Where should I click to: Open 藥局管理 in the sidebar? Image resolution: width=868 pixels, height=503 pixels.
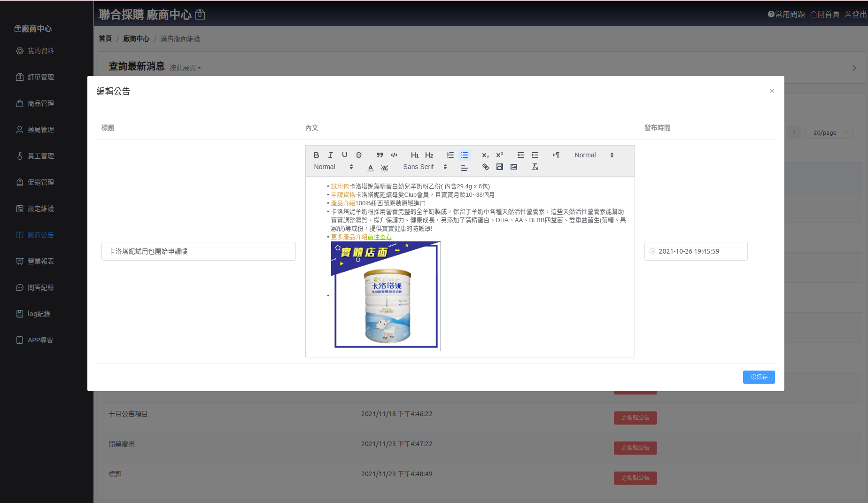click(x=41, y=130)
